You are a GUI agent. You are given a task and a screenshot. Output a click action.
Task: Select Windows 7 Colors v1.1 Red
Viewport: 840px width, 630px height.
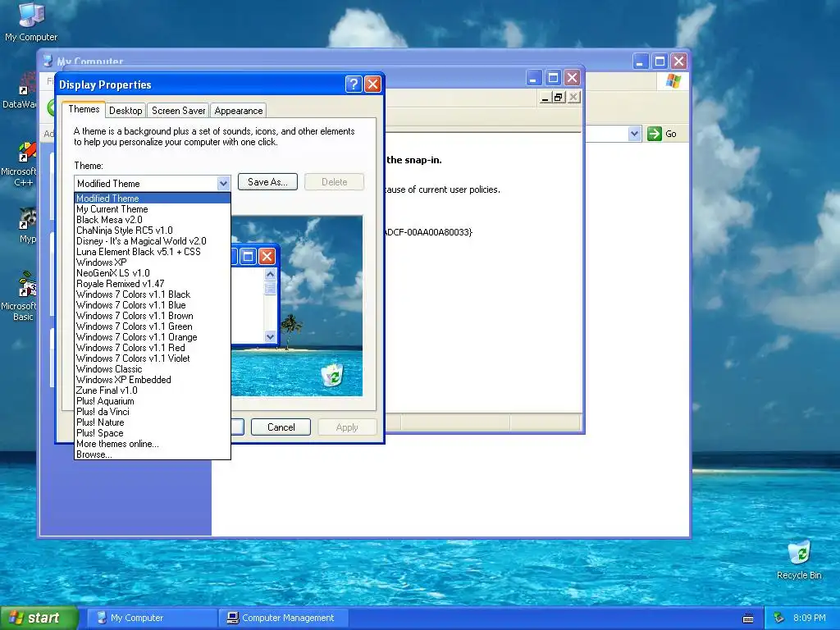pyautogui.click(x=152, y=348)
